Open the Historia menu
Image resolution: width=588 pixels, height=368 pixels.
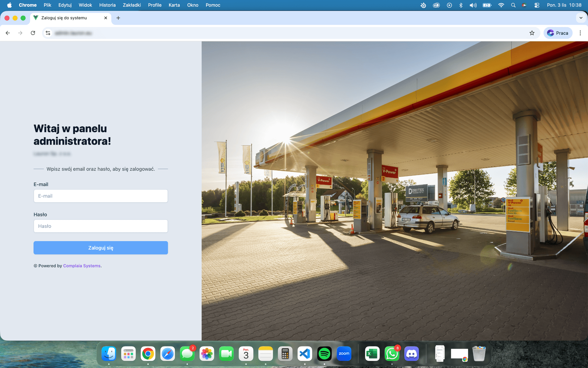coord(107,5)
